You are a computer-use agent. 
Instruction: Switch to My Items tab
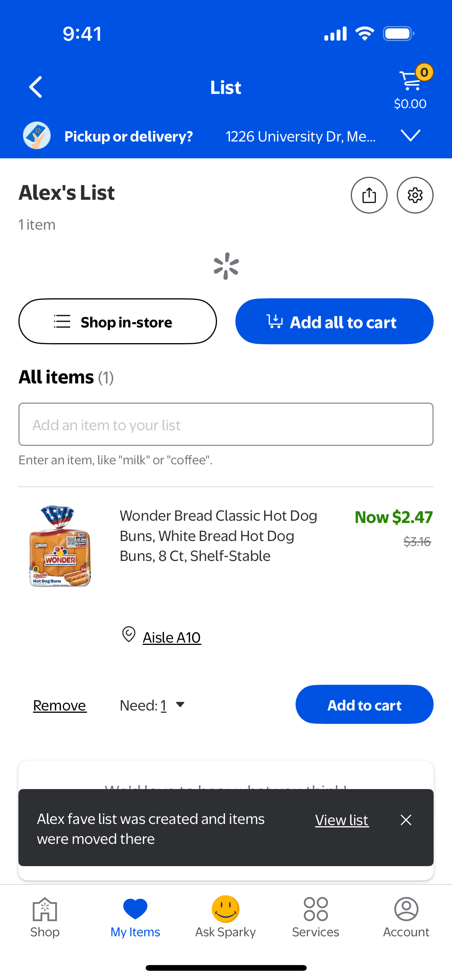tap(135, 916)
